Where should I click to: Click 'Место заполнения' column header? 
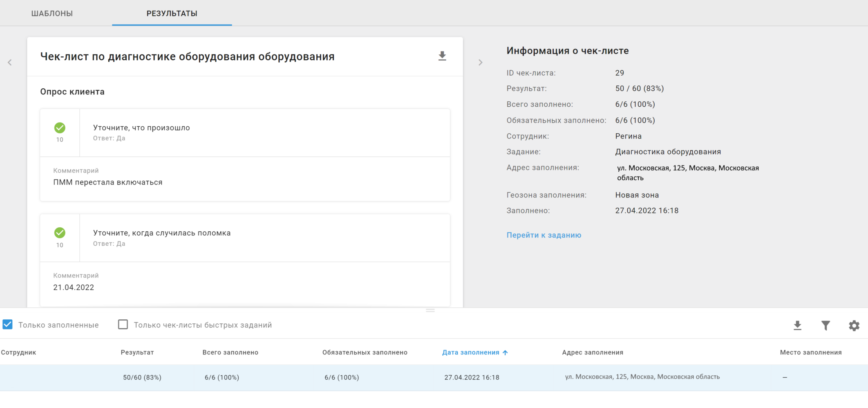pos(810,352)
